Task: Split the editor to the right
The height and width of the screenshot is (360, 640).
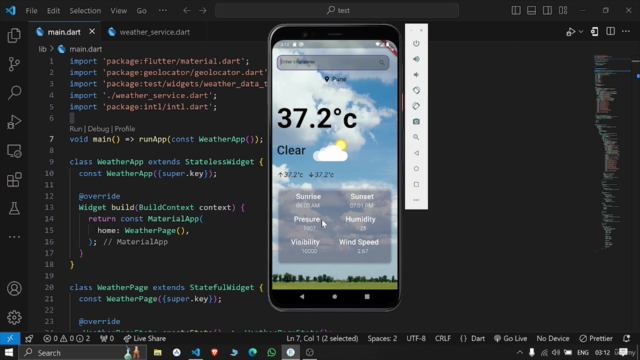Action: [x=611, y=31]
